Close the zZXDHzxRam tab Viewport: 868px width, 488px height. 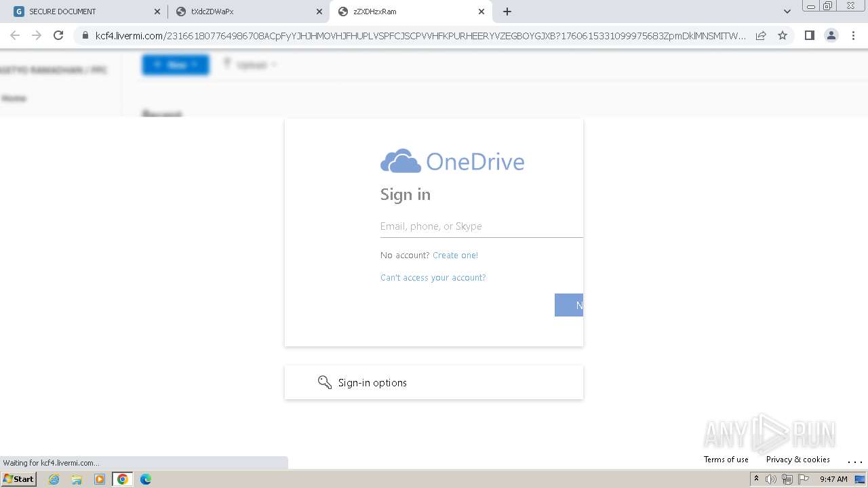click(x=481, y=12)
